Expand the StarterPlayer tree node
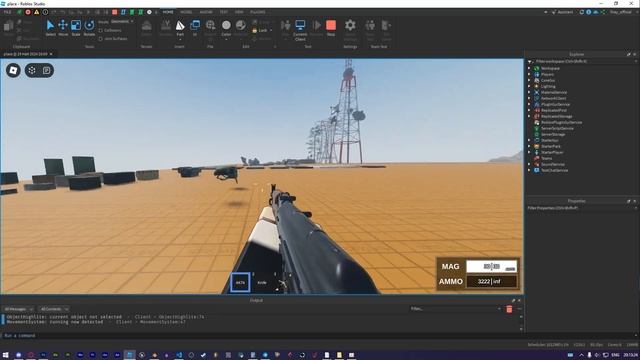The height and width of the screenshot is (360, 640). point(529,152)
